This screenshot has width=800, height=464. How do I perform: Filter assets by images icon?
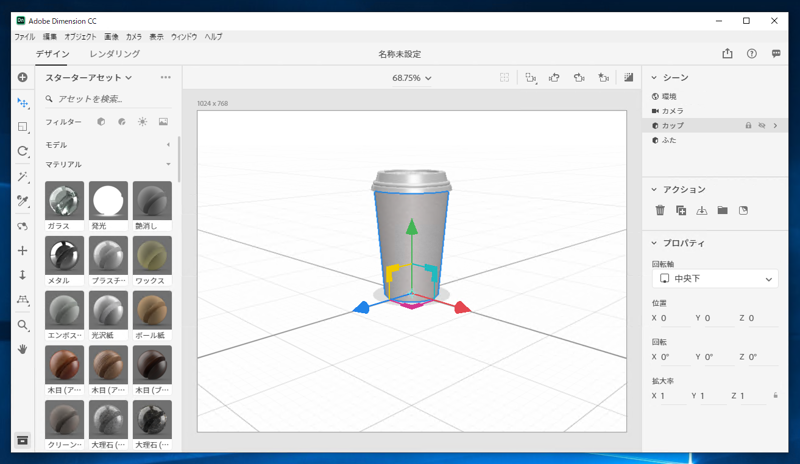tap(163, 122)
